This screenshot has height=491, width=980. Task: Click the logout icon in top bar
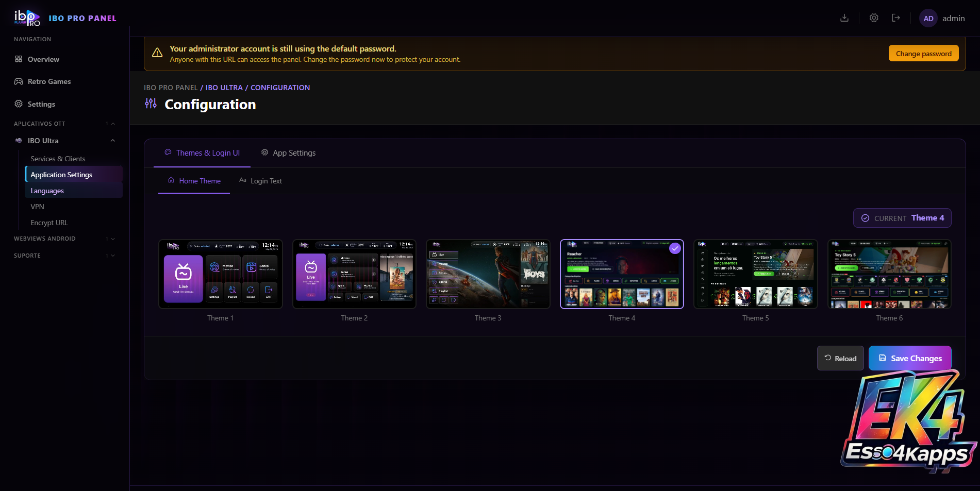coord(896,18)
